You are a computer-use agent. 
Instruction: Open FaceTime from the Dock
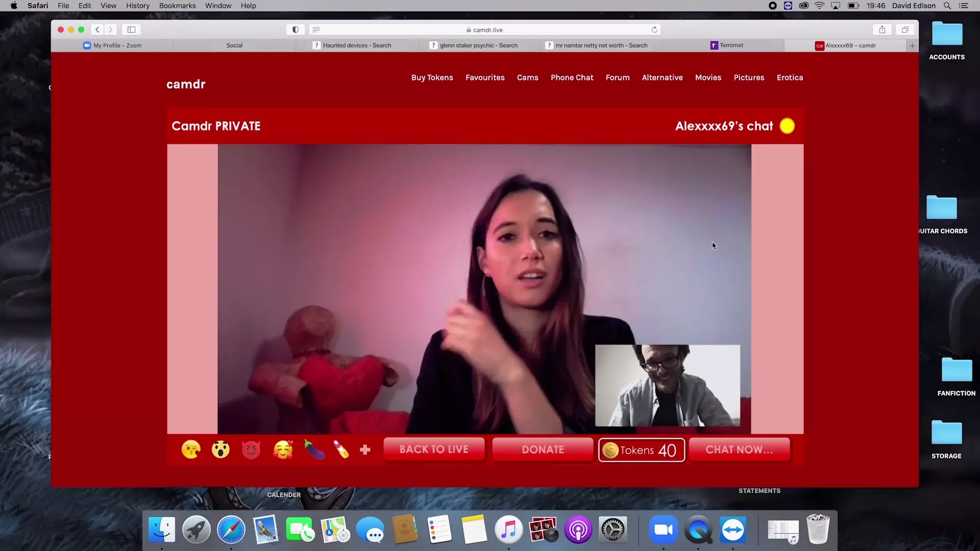[300, 530]
